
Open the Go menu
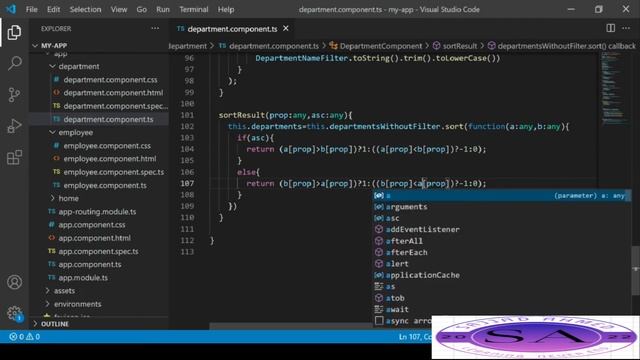tap(142, 9)
